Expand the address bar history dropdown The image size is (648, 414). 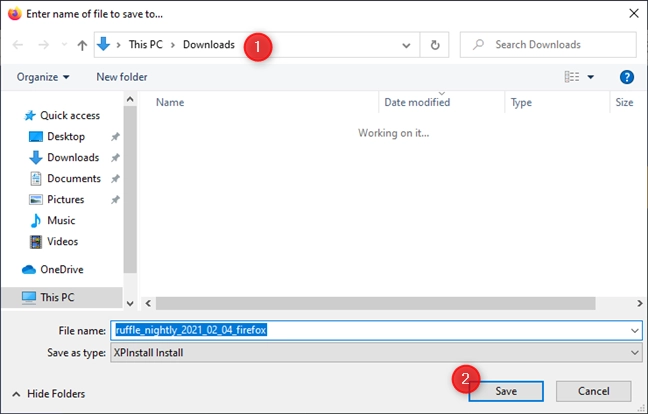406,45
